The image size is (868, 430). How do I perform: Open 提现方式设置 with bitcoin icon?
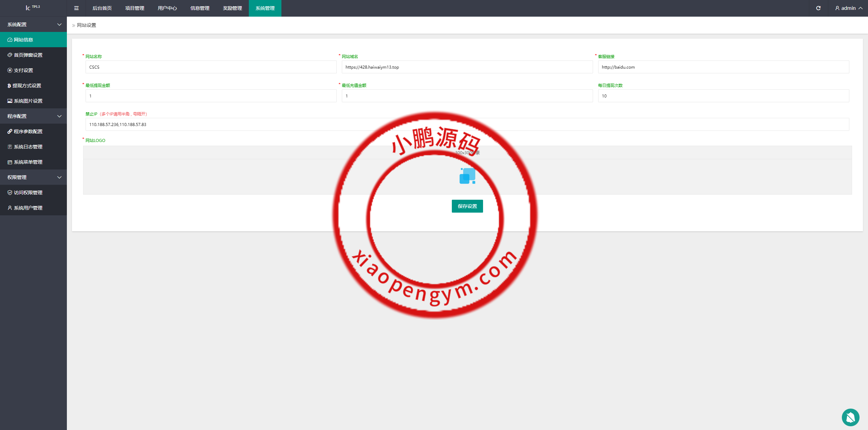coord(26,86)
